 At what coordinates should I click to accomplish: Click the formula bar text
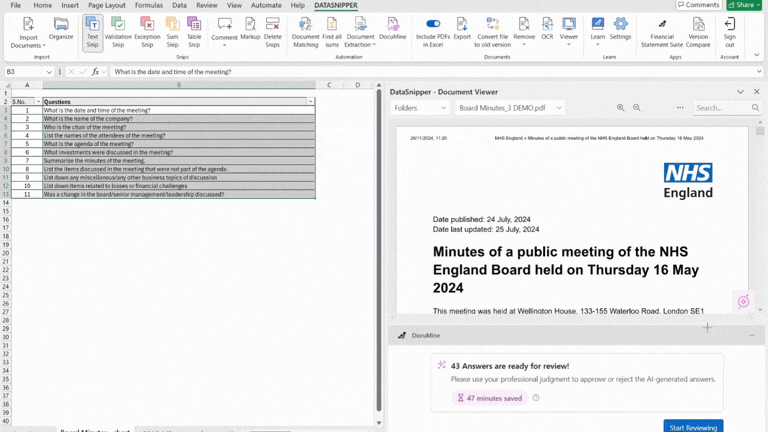coord(172,72)
